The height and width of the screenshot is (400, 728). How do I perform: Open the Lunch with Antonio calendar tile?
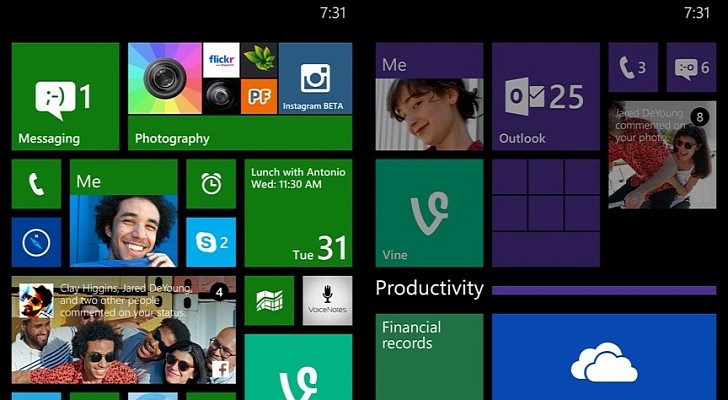click(298, 213)
